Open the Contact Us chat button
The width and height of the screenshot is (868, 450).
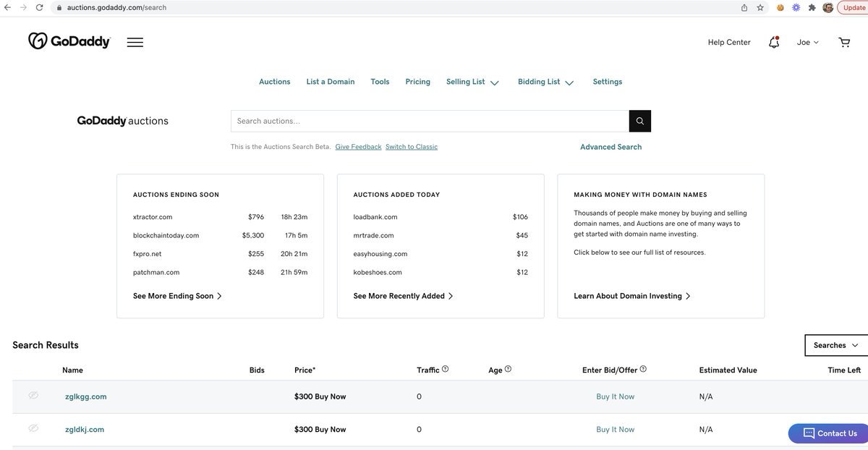830,433
